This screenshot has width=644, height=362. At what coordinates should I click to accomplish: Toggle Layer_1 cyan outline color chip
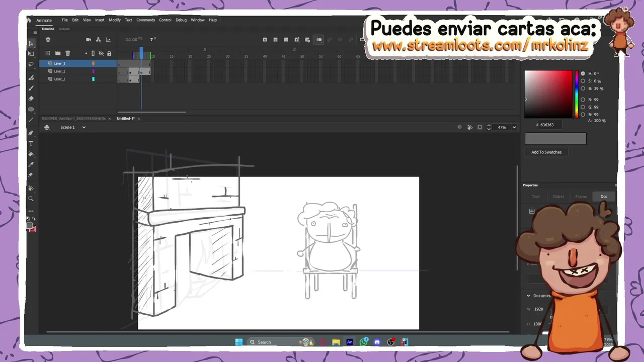point(93,79)
